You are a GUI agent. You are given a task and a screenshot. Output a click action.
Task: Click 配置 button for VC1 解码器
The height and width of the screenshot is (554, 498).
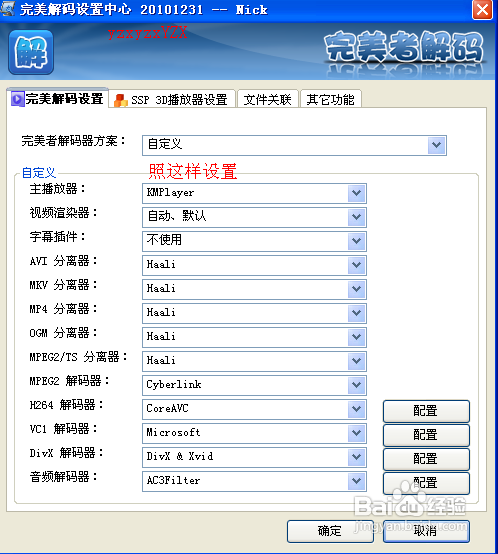pyautogui.click(x=426, y=435)
